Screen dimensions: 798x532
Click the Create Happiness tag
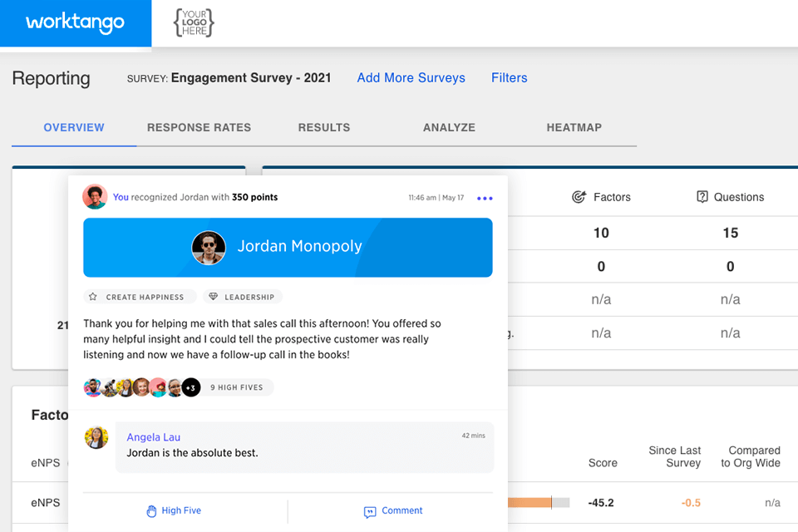coord(140,297)
